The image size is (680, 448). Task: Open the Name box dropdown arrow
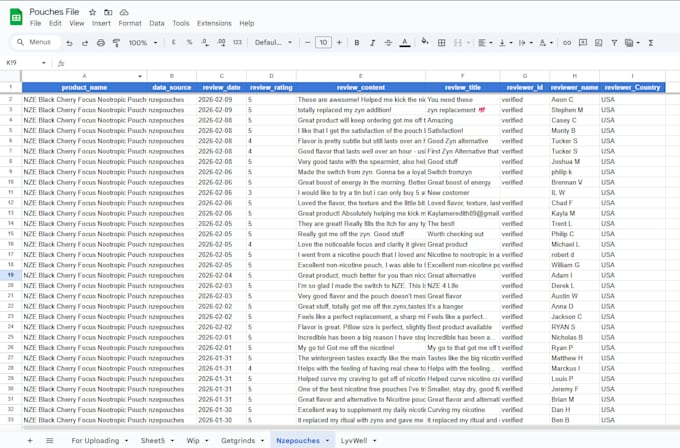(43, 63)
